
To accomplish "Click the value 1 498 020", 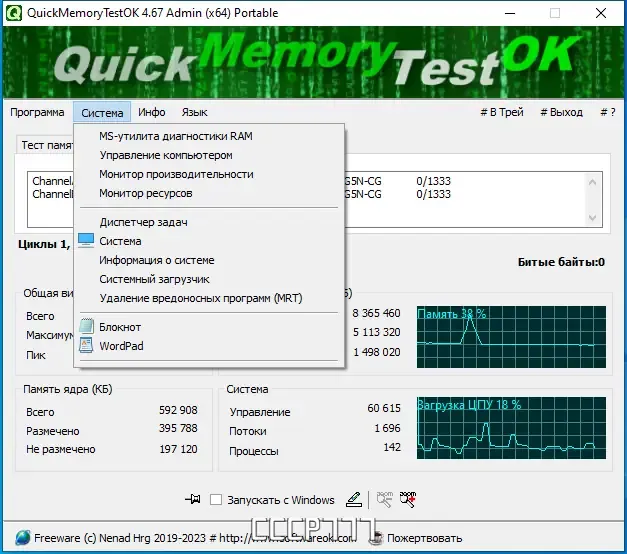I will [376, 352].
